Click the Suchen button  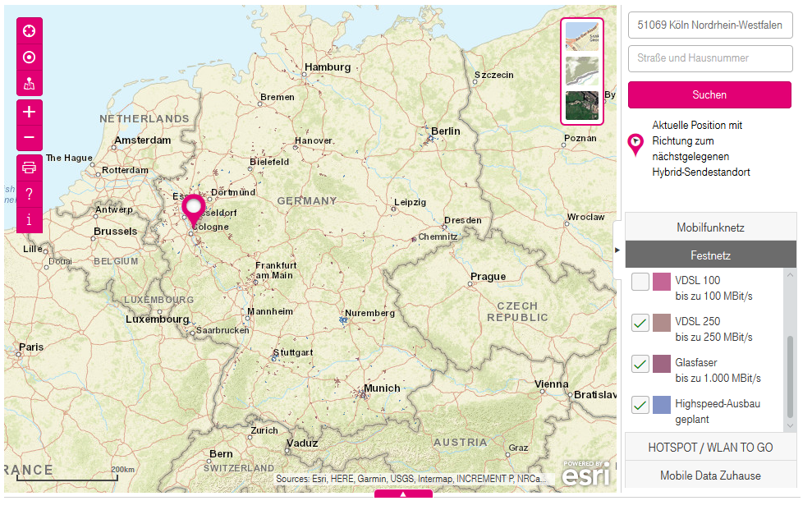pyautogui.click(x=709, y=94)
